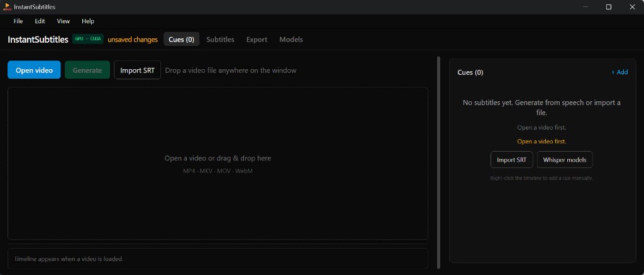This screenshot has height=275, width=644.
Task: Click the InstantSubtitles app icon in title bar
Action: tap(7, 6)
